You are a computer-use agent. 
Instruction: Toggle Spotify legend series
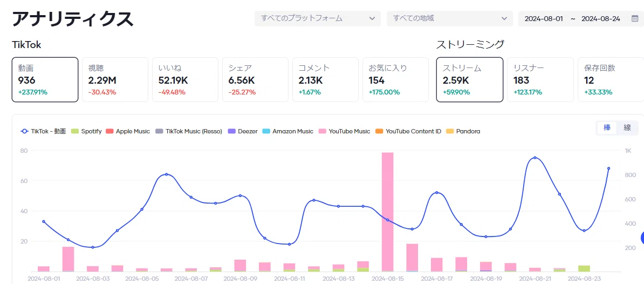[86, 132]
